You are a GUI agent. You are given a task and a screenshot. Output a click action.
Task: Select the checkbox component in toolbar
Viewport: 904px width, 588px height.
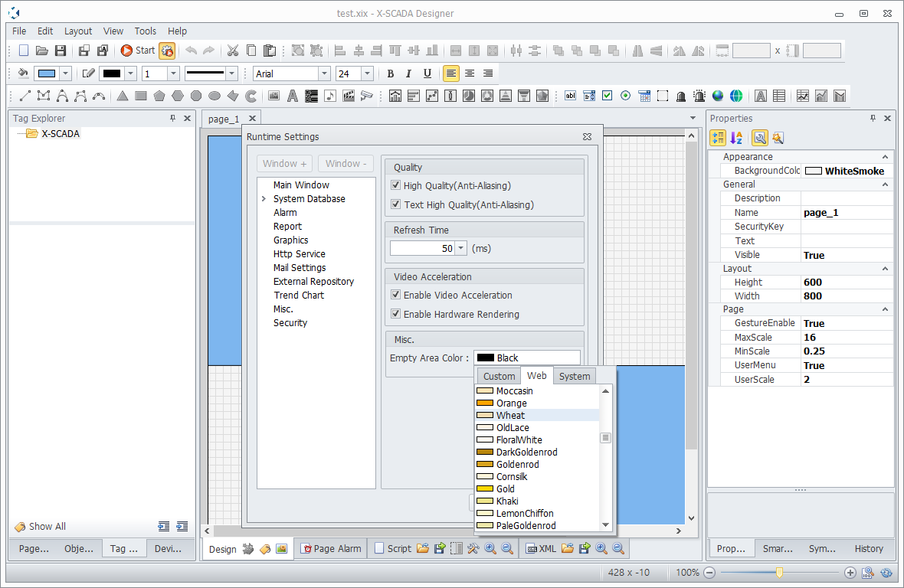coord(607,96)
